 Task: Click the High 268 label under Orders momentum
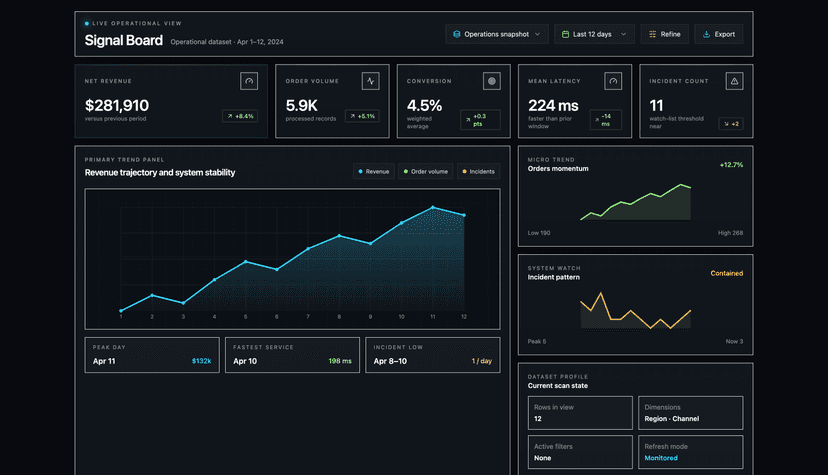(730, 233)
